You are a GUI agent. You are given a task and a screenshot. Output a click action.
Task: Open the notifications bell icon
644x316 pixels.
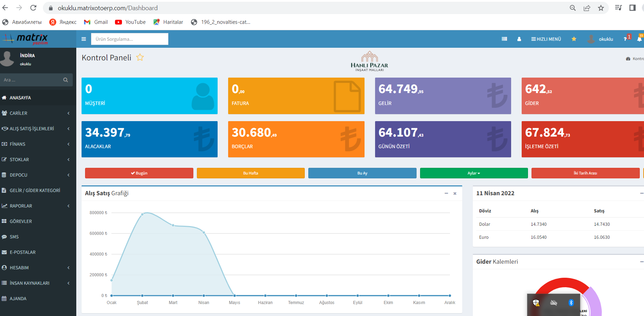(639, 39)
